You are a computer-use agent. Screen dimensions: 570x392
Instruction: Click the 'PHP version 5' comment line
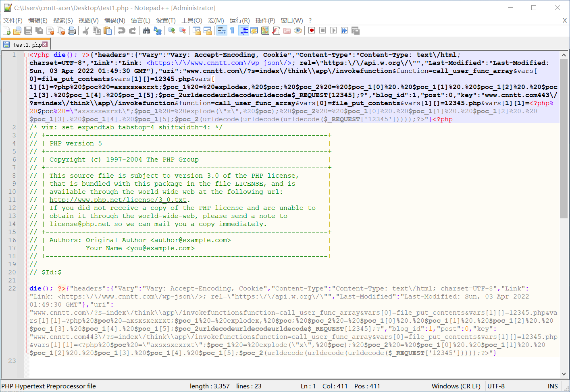pyautogui.click(x=76, y=143)
